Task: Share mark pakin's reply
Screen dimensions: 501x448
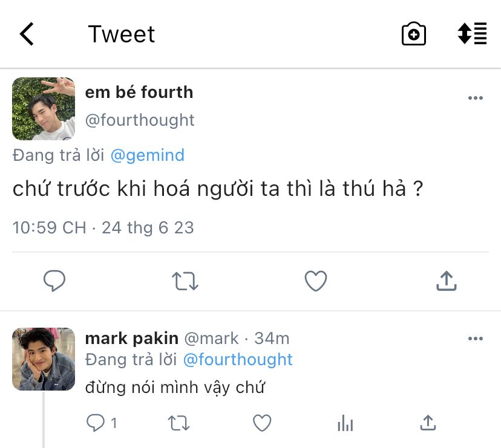Action: click(x=428, y=423)
